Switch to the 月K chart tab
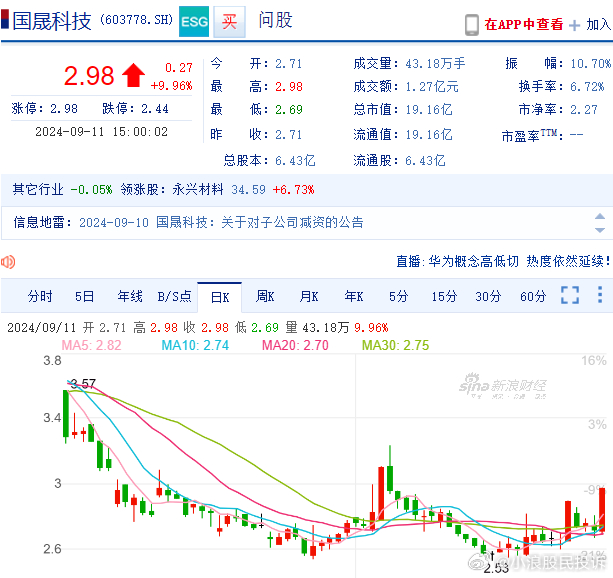613x578 pixels. pyautogui.click(x=309, y=296)
